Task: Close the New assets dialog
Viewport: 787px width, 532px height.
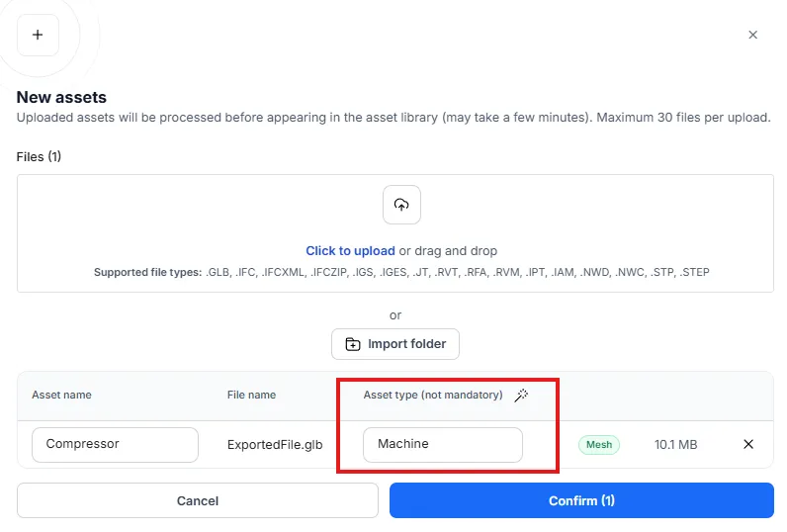Action: coord(752,35)
